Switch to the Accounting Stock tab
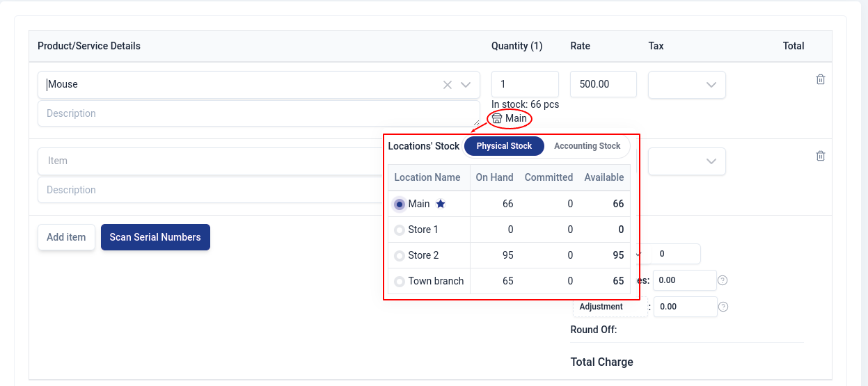This screenshot has height=386, width=868. pyautogui.click(x=587, y=146)
